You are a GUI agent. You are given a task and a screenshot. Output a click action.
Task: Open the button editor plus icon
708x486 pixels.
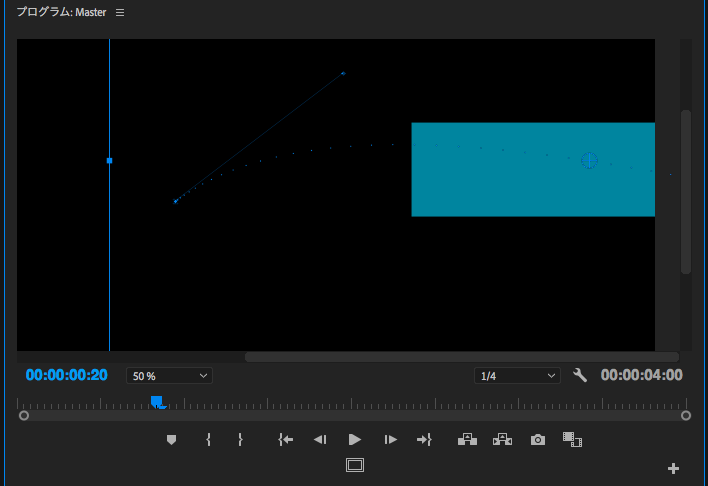(673, 468)
